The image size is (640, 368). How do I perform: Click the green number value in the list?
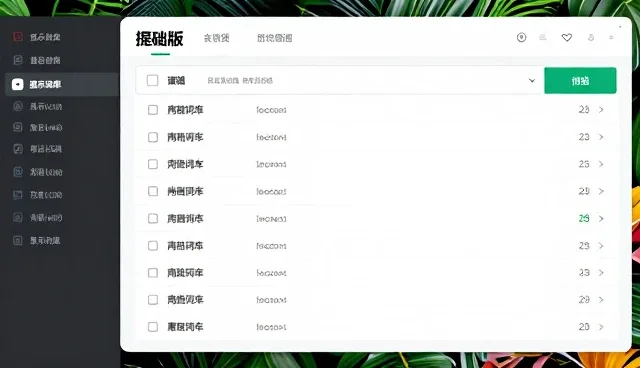click(x=584, y=219)
